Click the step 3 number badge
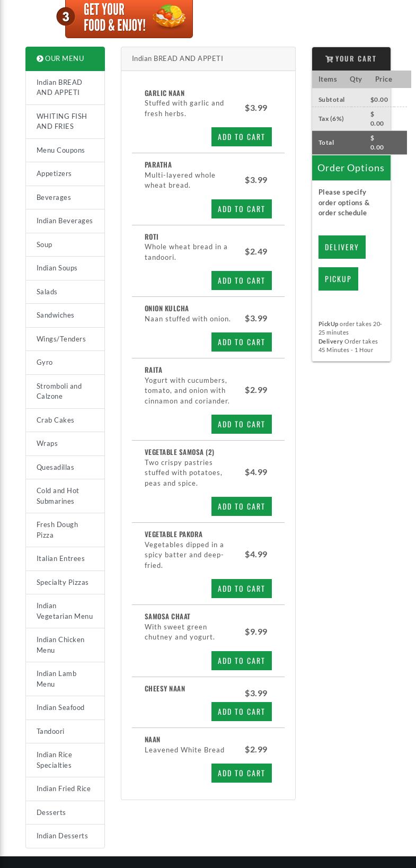 pos(66,17)
